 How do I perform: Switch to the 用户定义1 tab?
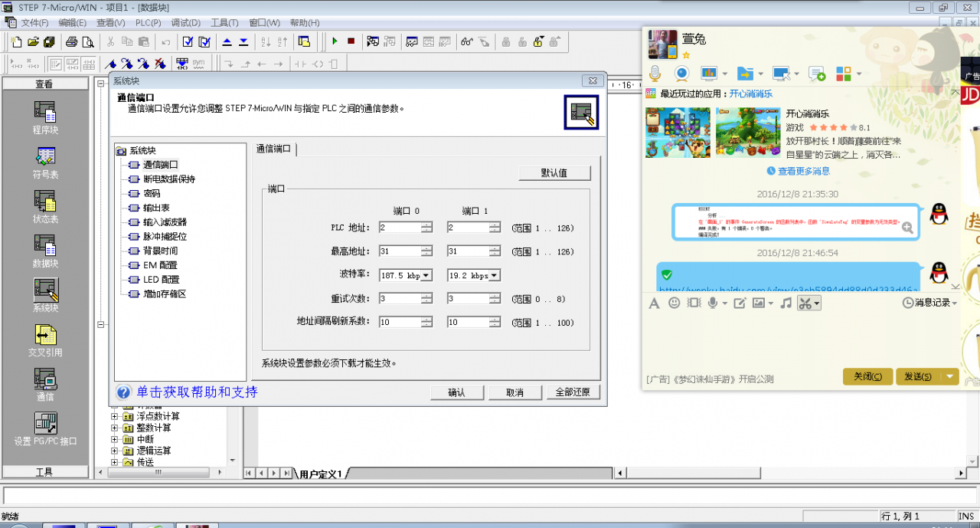(x=321, y=474)
